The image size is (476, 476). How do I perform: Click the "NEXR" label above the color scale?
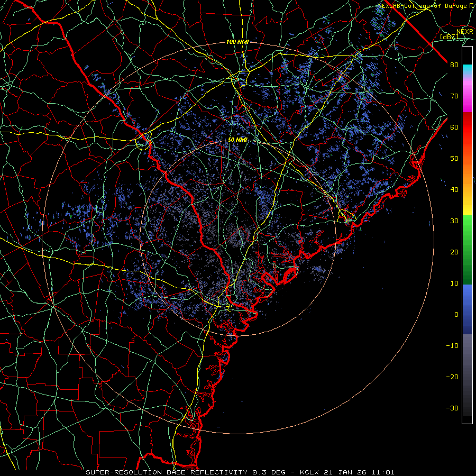pos(465,32)
